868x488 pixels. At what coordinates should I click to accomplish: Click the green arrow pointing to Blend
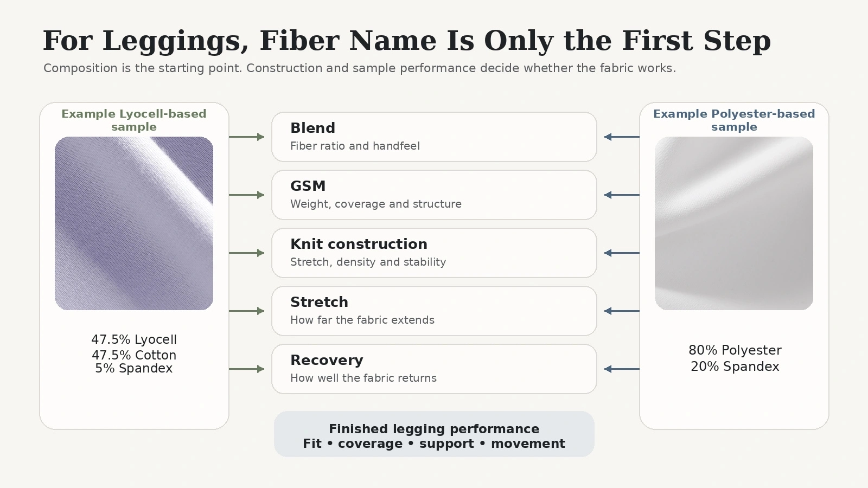(x=247, y=137)
